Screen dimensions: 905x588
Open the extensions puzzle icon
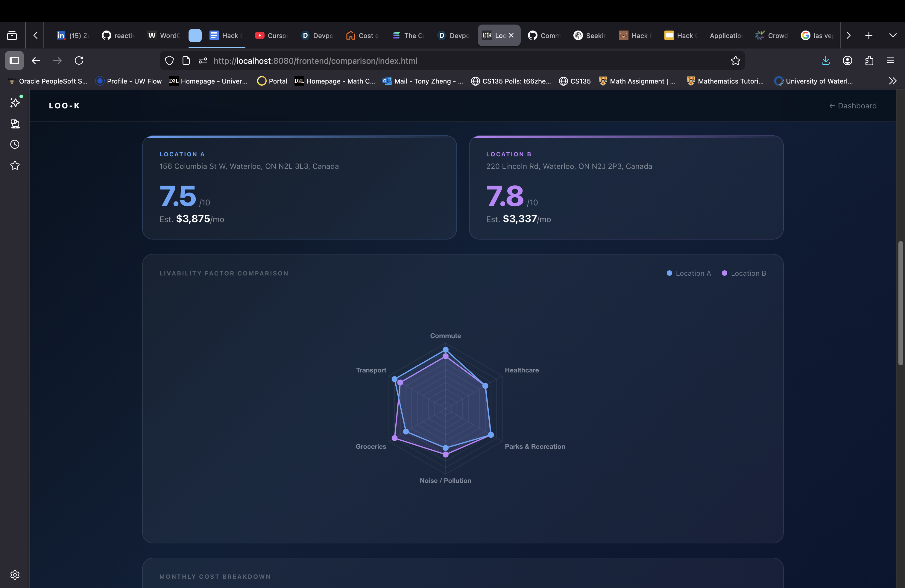click(869, 61)
